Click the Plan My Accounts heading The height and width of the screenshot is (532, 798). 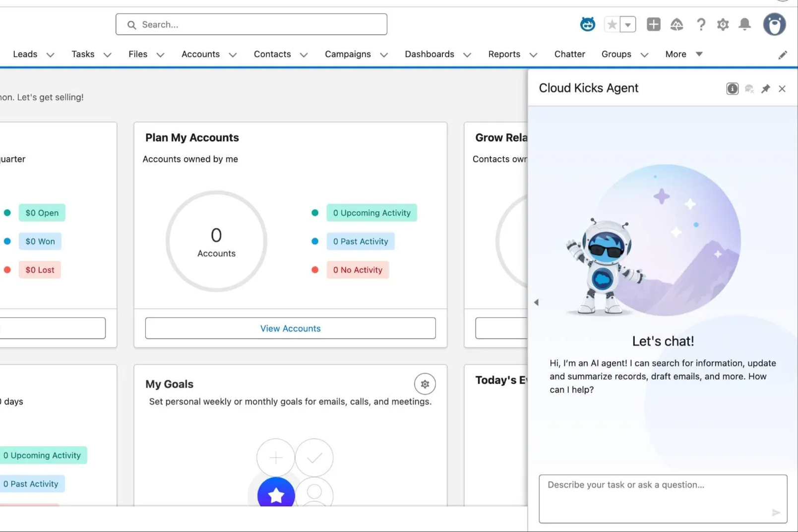192,137
